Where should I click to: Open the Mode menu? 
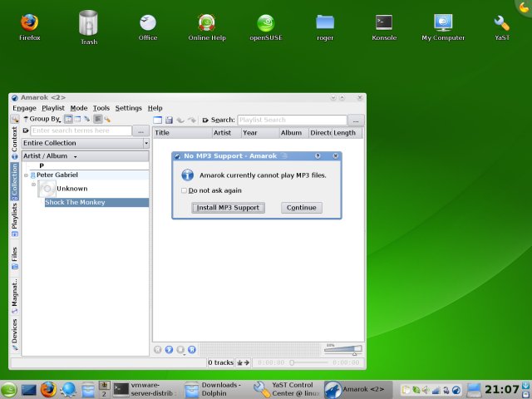tap(79, 108)
